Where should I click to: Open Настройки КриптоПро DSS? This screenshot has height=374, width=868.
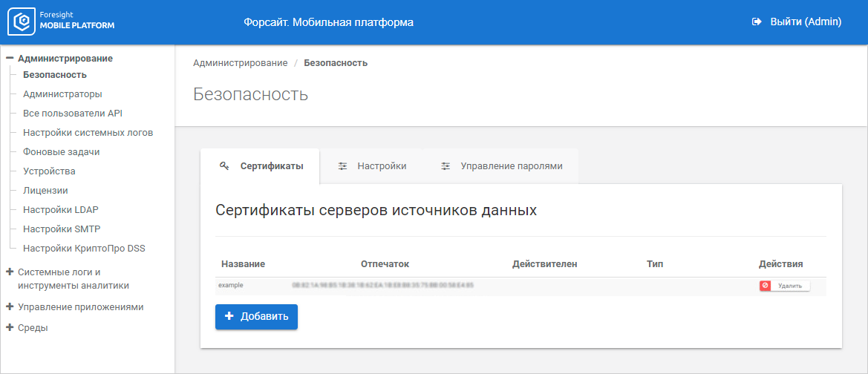click(x=84, y=249)
